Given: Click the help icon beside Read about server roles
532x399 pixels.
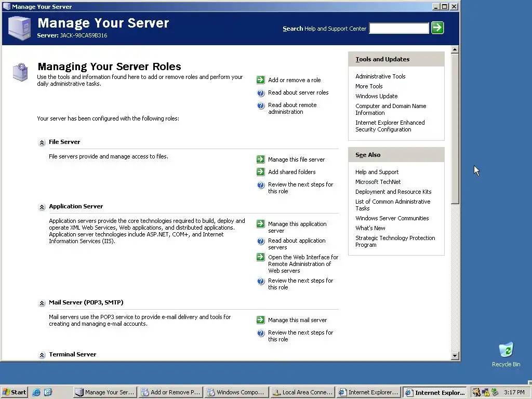Looking at the screenshot, I should [x=261, y=92].
